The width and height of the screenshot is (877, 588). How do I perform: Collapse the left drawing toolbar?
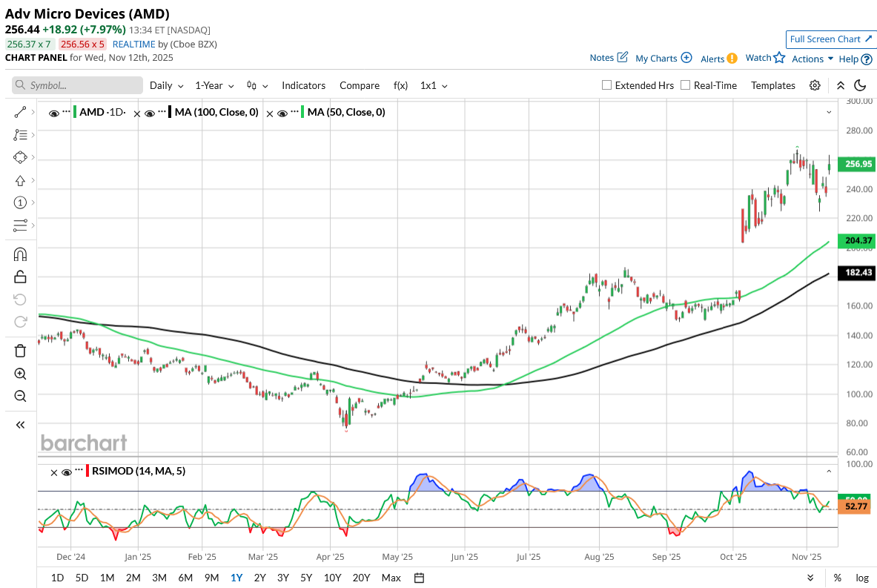20,425
